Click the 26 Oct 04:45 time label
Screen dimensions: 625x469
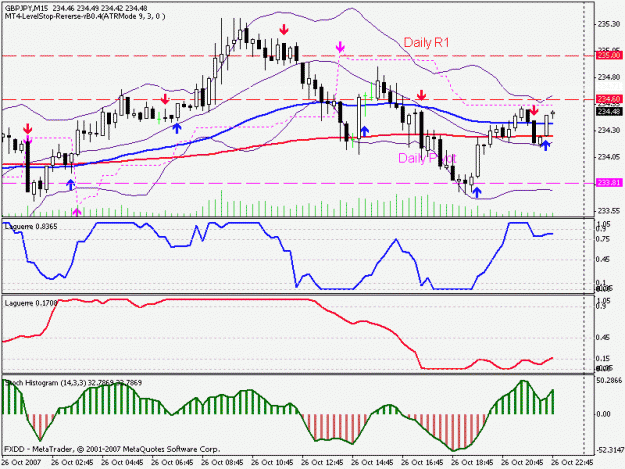coord(122,463)
